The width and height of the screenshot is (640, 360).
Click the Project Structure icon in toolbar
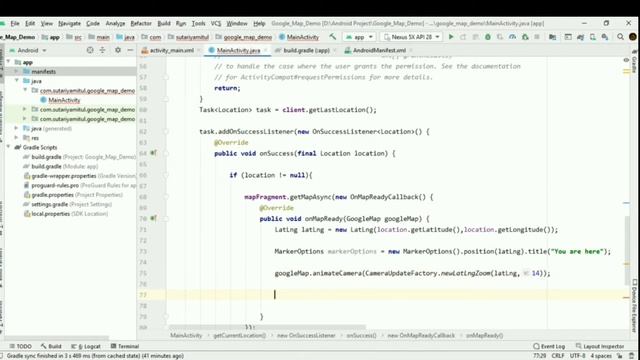tap(553, 37)
